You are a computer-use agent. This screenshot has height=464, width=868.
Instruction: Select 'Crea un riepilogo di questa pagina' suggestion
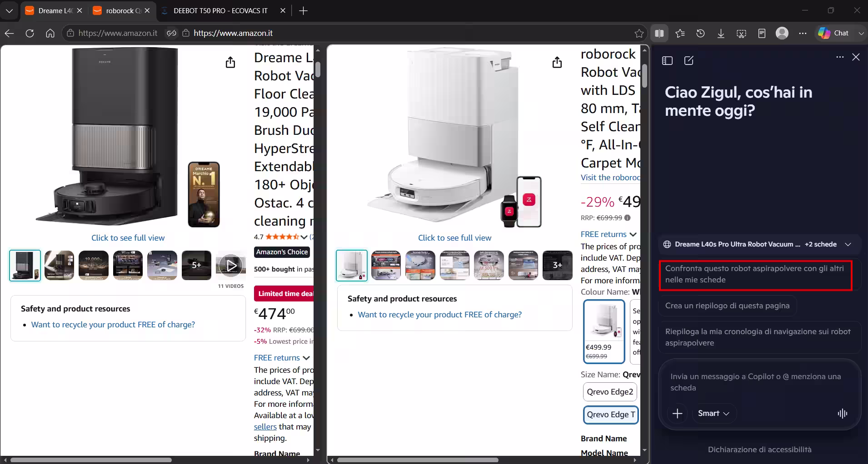[727, 306]
